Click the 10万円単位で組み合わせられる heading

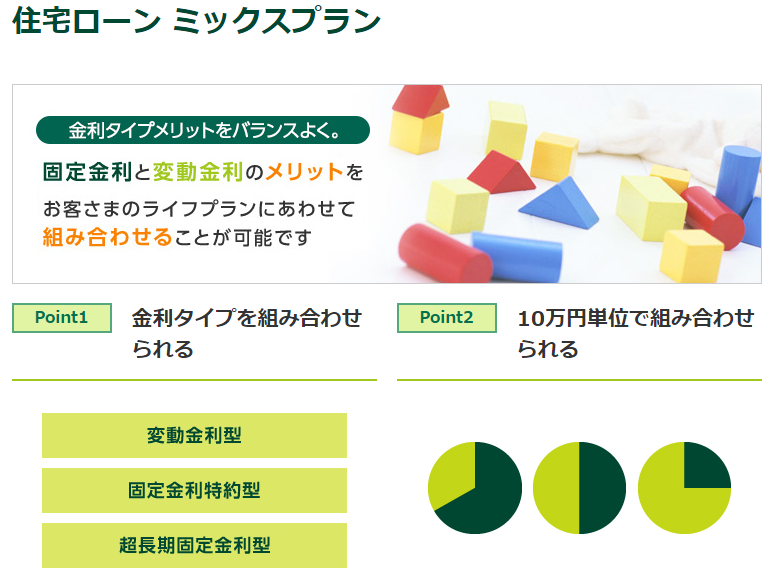point(635,334)
